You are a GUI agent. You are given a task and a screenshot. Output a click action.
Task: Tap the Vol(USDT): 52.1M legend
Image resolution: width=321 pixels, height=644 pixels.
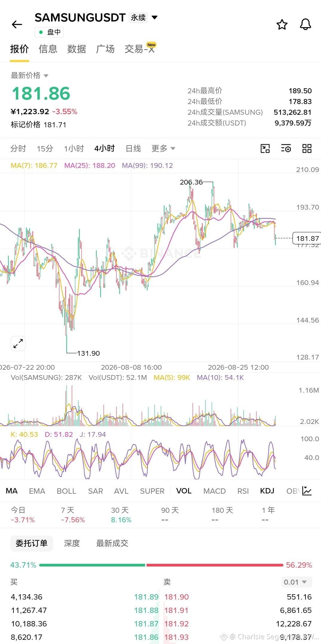(x=118, y=377)
